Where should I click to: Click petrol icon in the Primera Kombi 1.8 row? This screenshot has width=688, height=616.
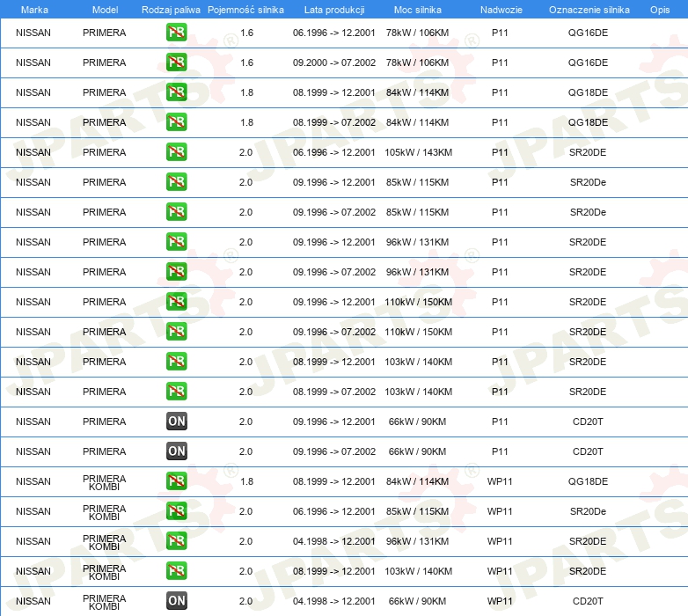pyautogui.click(x=176, y=481)
